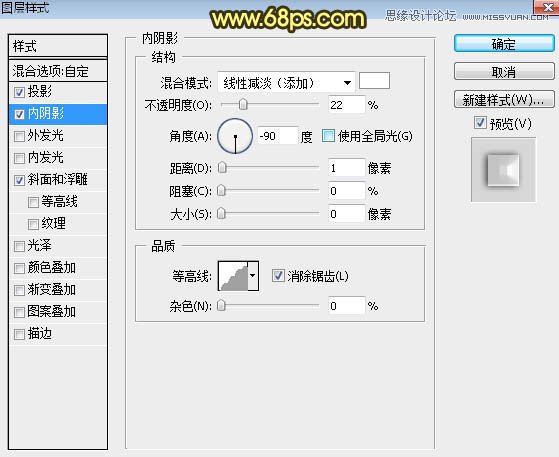Click the 杂色 noise value field
Image resolution: width=559 pixels, height=457 pixels.
pos(347,306)
